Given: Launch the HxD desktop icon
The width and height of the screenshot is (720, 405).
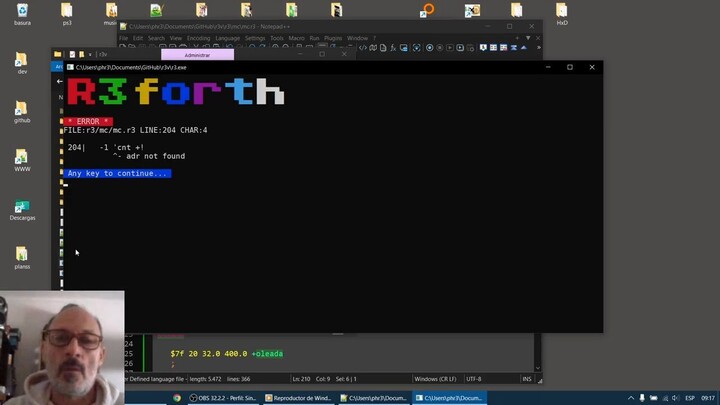Looking at the screenshot, I should [562, 14].
